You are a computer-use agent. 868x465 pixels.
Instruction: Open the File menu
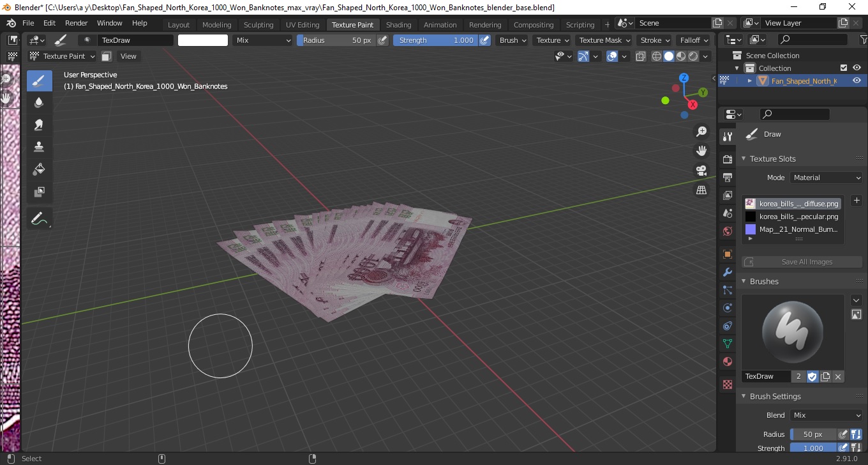coord(28,23)
